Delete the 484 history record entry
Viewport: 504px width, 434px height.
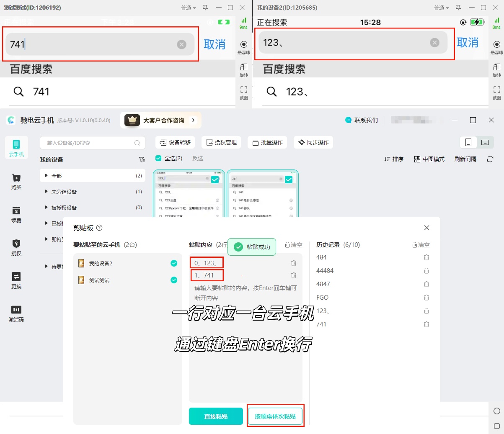pos(426,257)
